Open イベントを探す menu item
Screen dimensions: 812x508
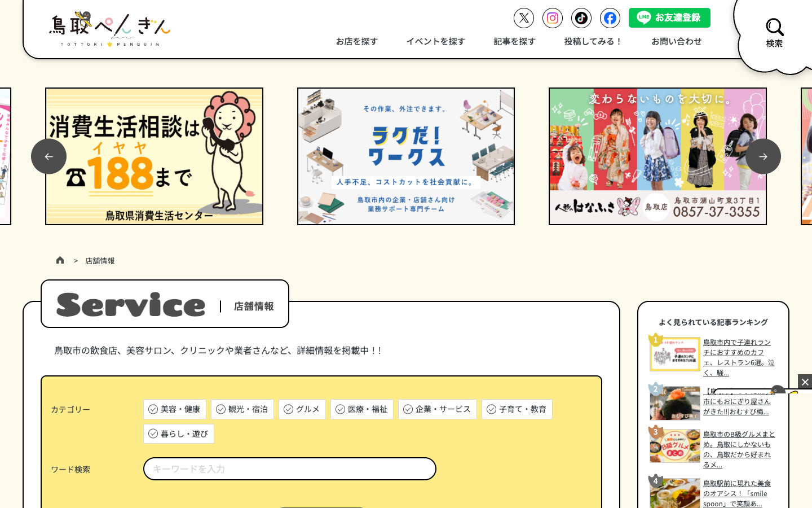(x=436, y=41)
